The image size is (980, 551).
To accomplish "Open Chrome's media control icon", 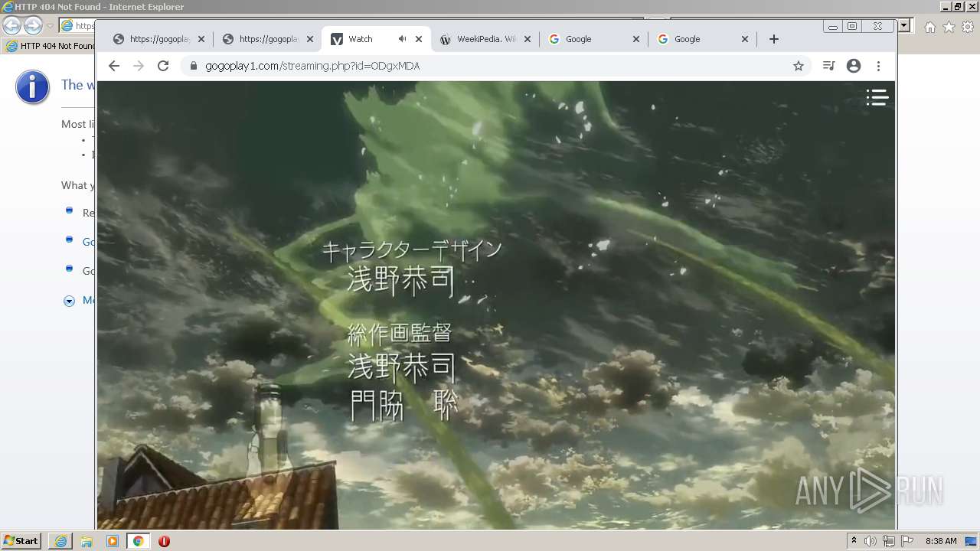I will (x=828, y=66).
